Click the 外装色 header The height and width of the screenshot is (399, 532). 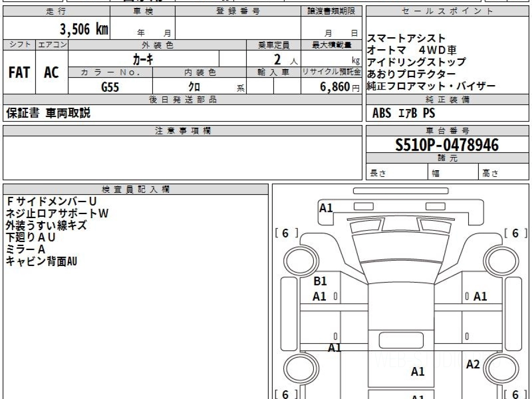pos(157,45)
